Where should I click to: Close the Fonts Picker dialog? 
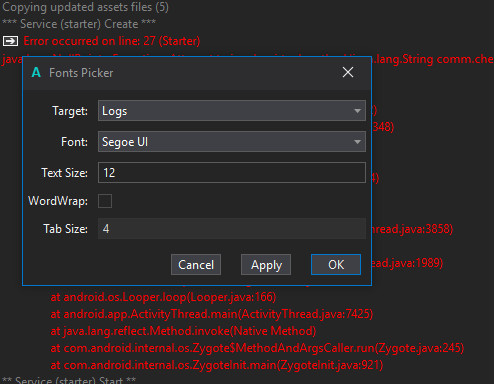[348, 72]
